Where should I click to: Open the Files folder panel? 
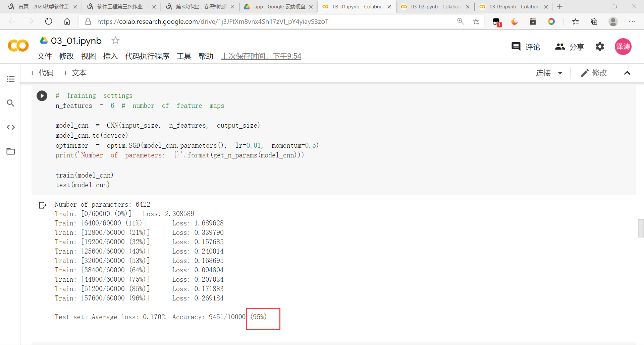11,151
